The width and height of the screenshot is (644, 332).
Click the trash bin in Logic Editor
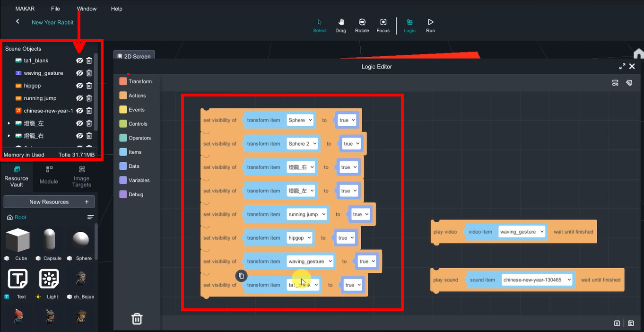pos(137,319)
